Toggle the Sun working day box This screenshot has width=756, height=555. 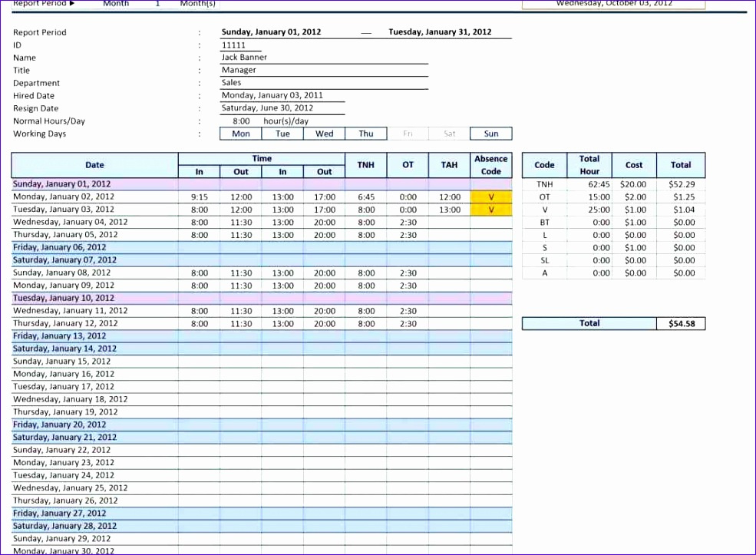click(x=490, y=134)
